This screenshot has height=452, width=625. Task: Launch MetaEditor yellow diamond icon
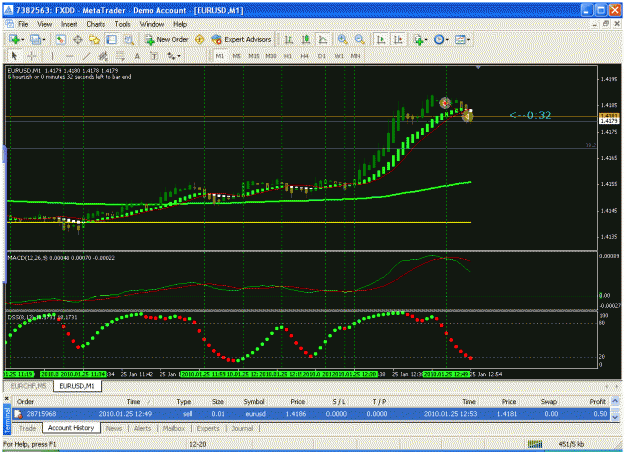[199, 39]
